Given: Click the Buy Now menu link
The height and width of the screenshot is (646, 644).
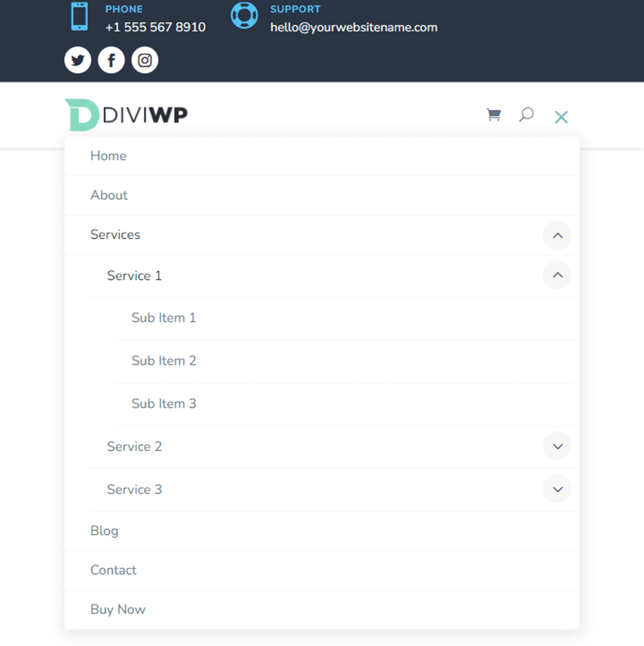Looking at the screenshot, I should click(118, 609).
